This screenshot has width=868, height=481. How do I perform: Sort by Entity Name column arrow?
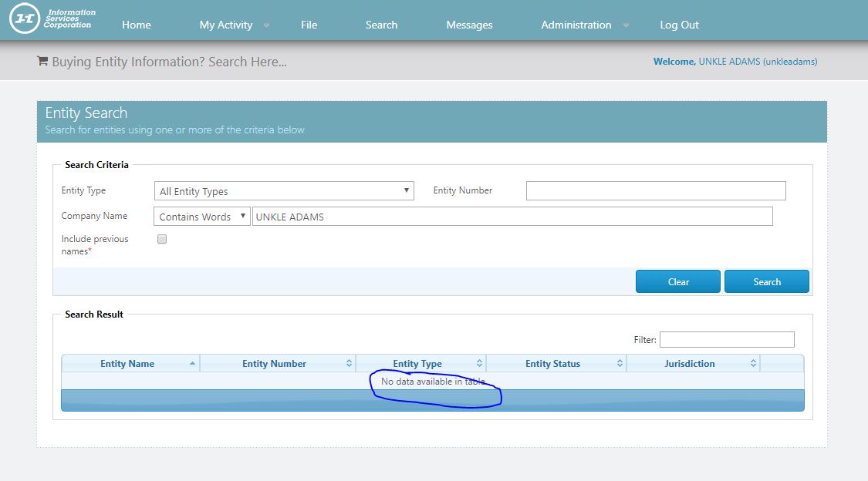[x=192, y=363]
